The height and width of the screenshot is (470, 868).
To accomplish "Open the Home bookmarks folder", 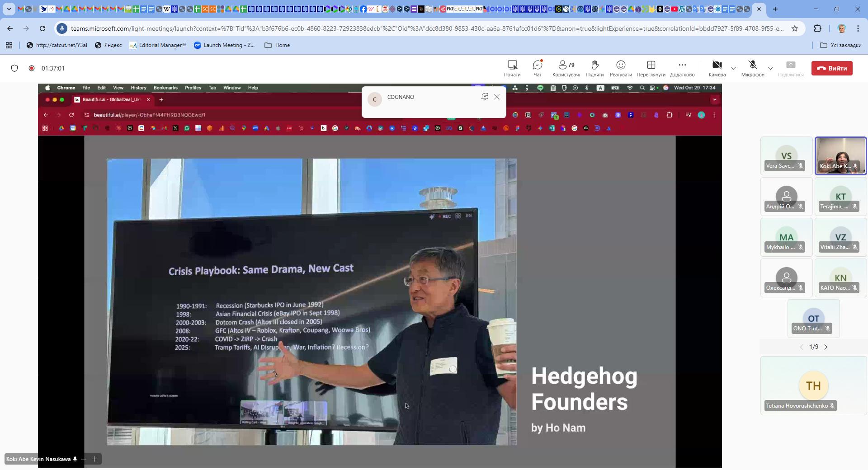I will click(277, 45).
